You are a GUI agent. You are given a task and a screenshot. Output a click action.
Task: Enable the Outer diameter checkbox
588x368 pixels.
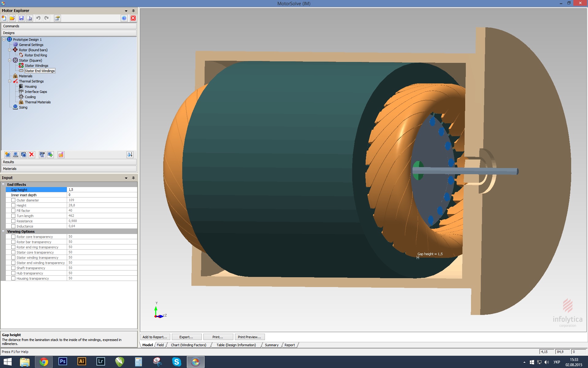tap(13, 200)
